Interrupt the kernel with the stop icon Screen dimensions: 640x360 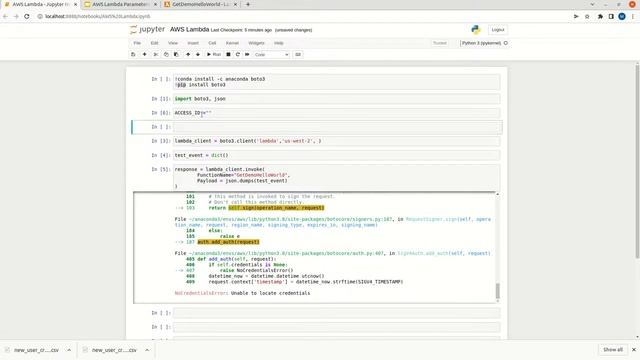click(x=229, y=54)
